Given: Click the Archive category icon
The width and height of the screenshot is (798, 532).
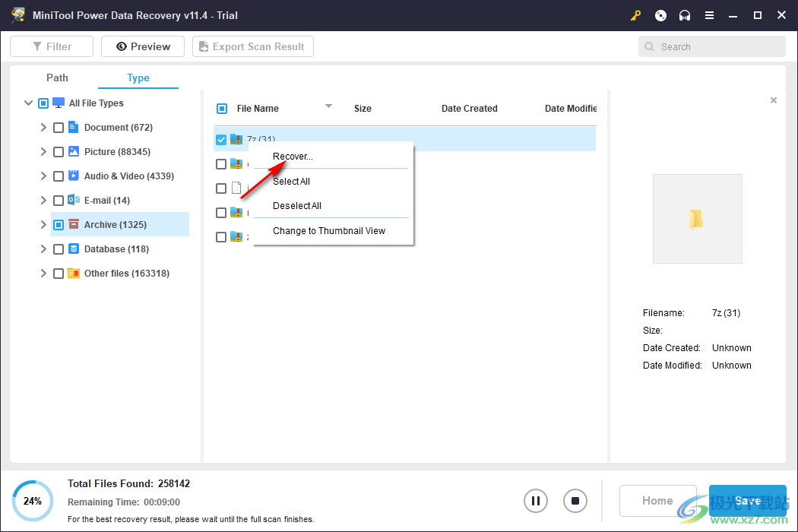Looking at the screenshot, I should click(x=73, y=224).
